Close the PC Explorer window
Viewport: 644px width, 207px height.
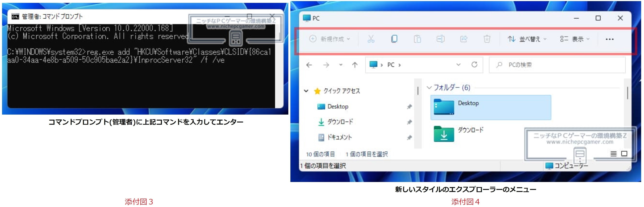click(x=620, y=18)
